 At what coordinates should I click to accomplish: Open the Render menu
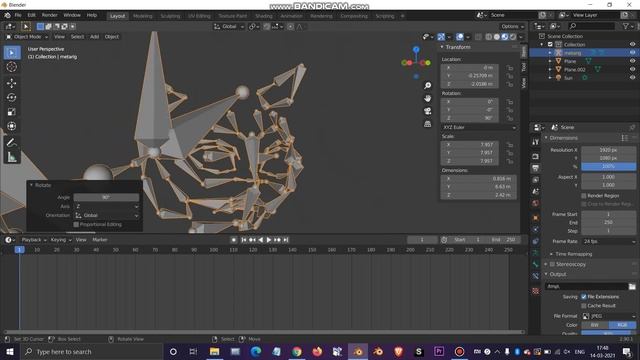[x=50, y=15]
